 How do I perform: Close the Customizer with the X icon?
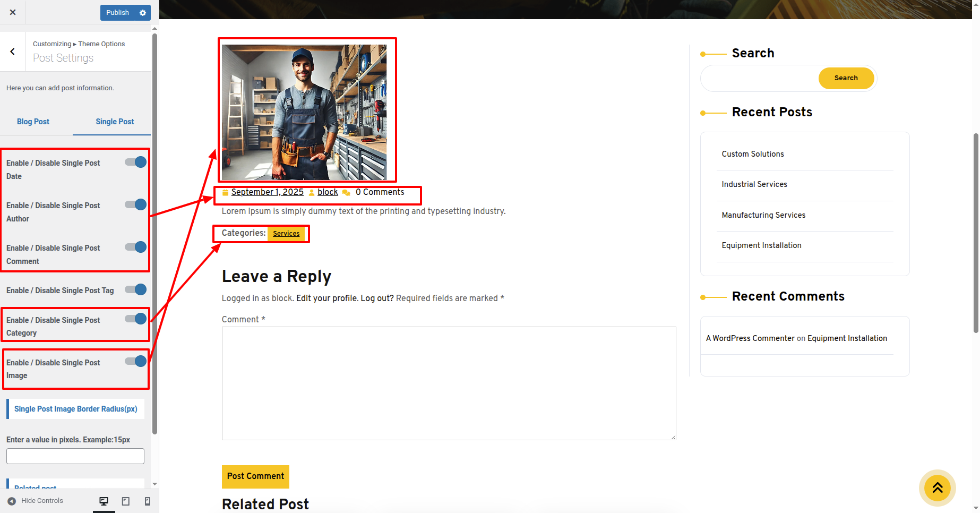click(13, 12)
